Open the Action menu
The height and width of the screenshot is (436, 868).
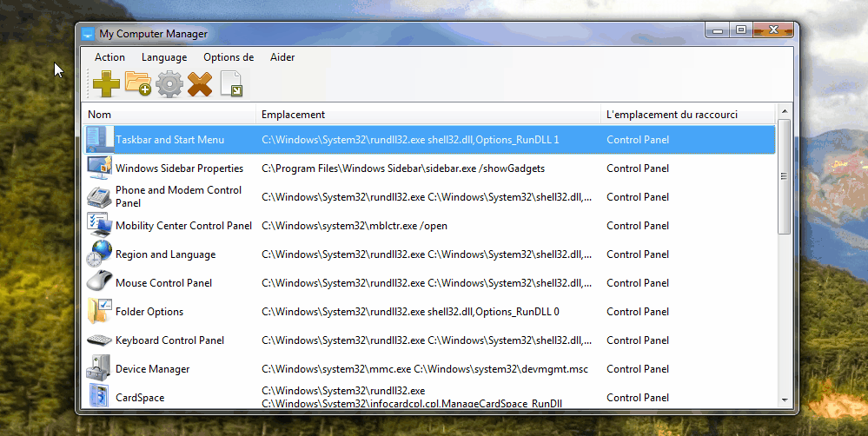click(109, 57)
